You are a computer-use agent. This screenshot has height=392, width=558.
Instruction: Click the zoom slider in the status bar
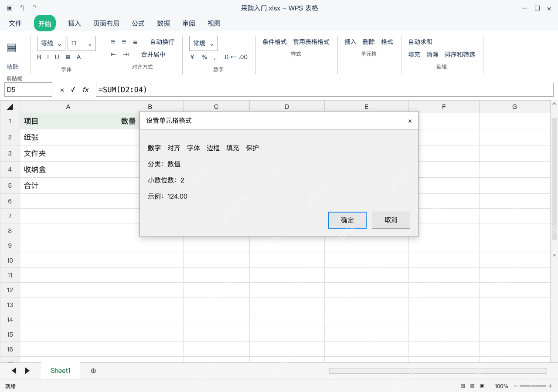[533, 386]
